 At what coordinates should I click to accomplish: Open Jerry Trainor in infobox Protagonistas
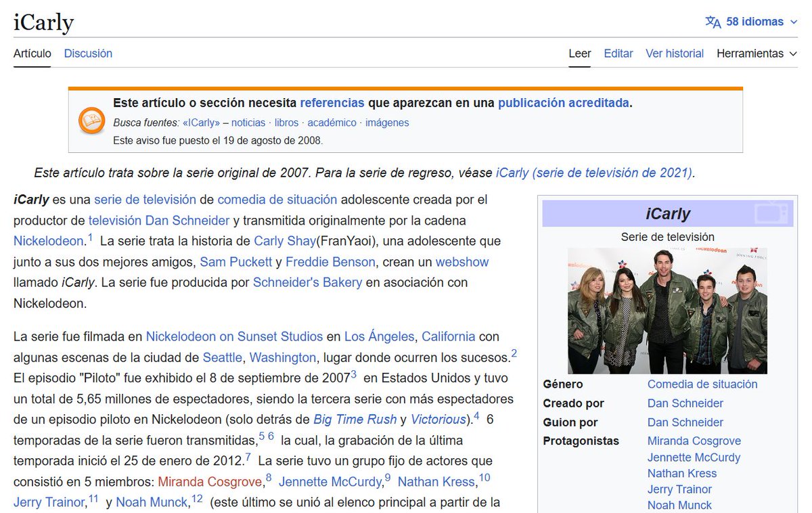pos(679,489)
